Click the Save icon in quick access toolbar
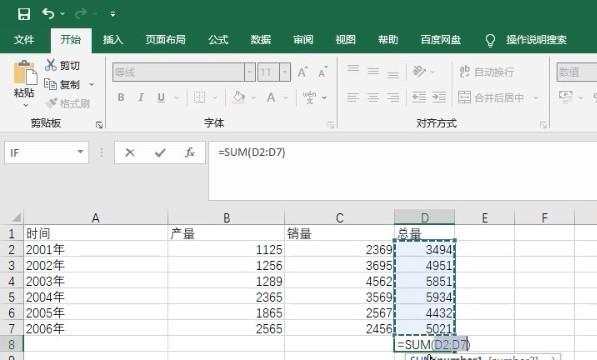 24,14
